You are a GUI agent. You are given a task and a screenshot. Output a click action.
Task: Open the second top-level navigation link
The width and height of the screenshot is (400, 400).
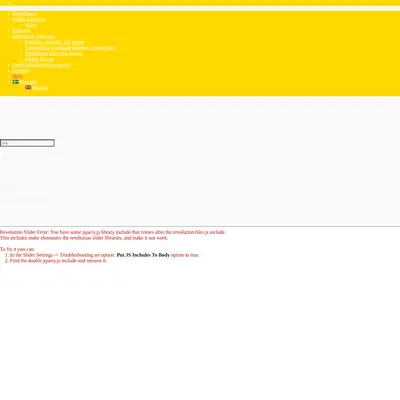(29, 20)
